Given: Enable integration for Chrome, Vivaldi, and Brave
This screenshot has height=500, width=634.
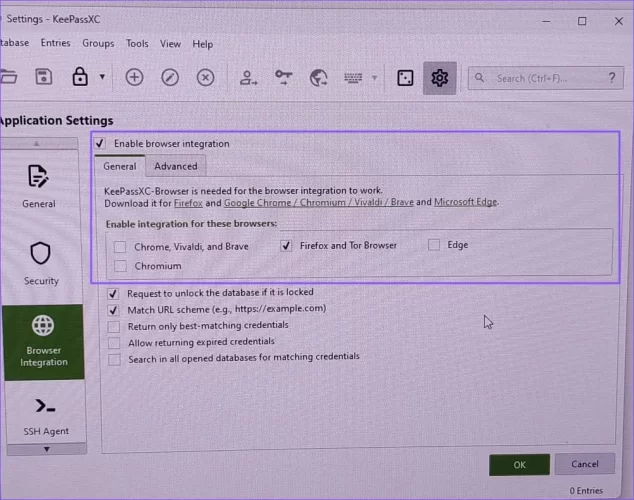Looking at the screenshot, I should pyautogui.click(x=121, y=246).
